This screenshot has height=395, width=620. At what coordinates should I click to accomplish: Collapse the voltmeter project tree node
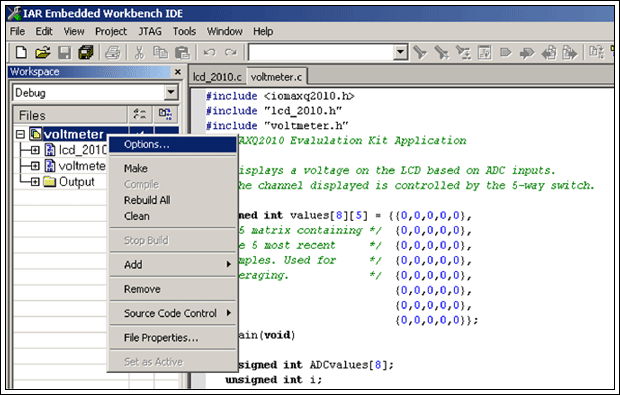[x=20, y=134]
